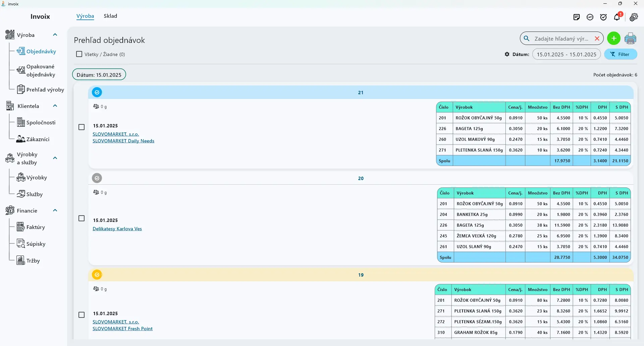Click order number 20 header
The height and width of the screenshot is (346, 644).
[361, 178]
